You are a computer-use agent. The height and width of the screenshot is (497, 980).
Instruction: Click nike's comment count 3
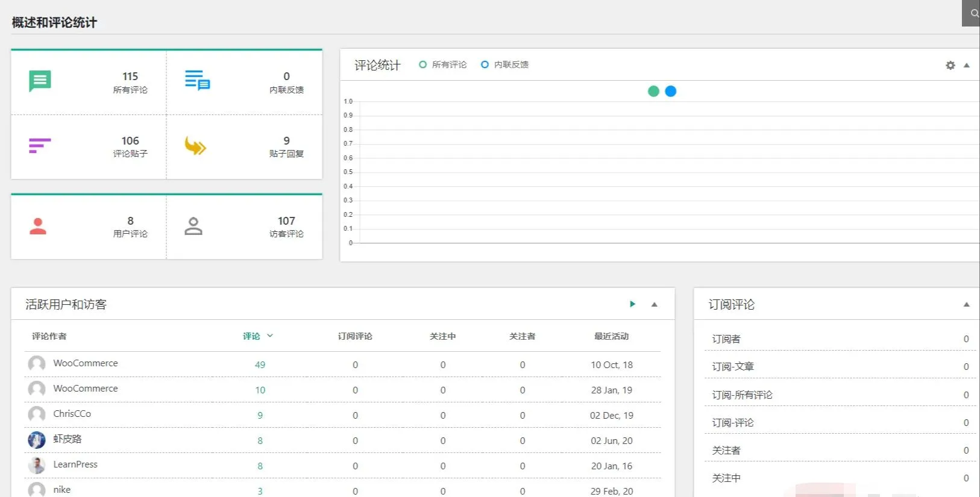point(260,492)
